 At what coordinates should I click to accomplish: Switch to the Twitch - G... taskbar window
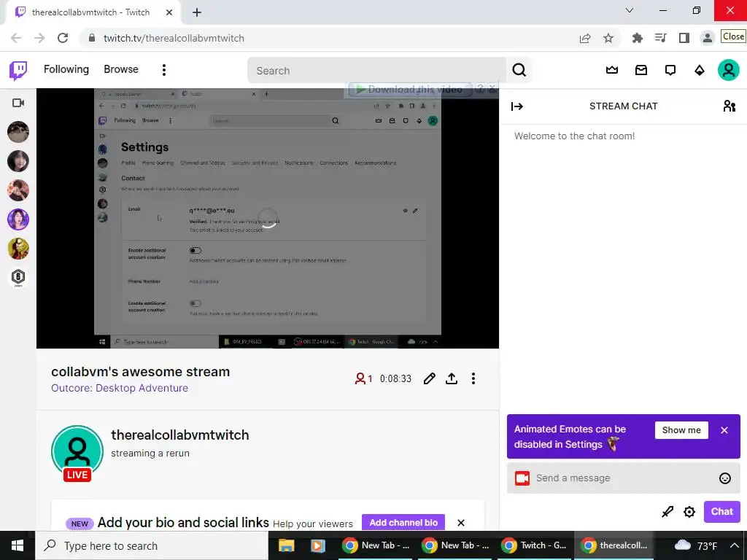point(535,545)
